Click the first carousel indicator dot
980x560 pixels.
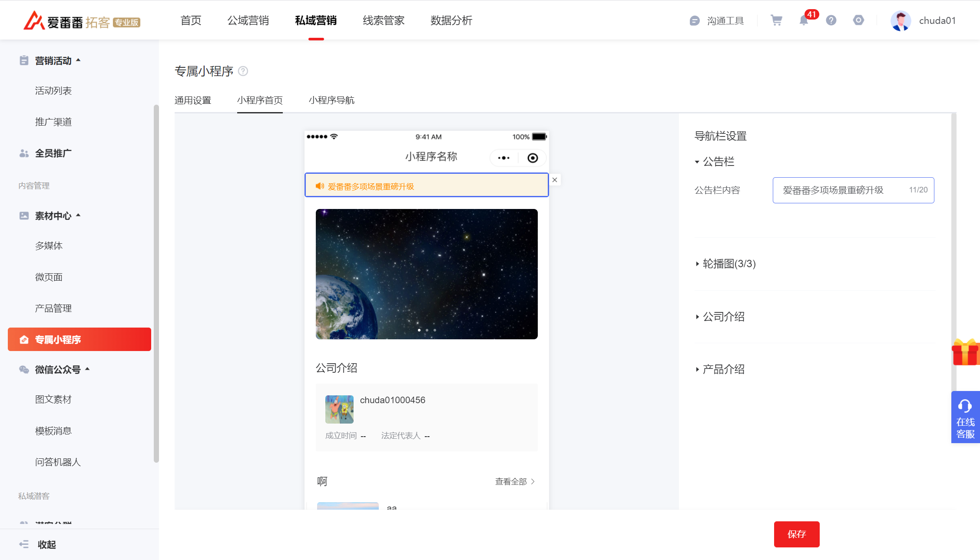pyautogui.click(x=419, y=330)
